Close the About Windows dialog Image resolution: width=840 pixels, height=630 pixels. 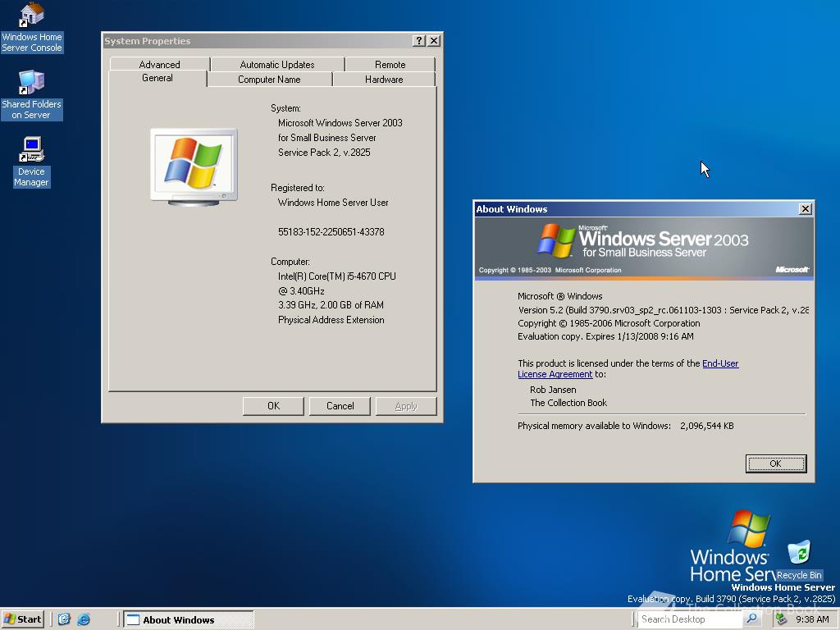(806, 209)
